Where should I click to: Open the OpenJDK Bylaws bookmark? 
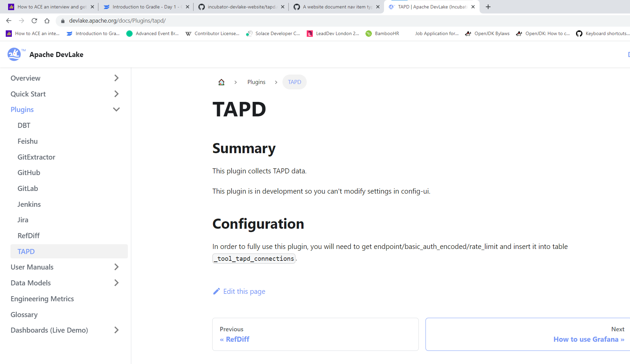pos(488,33)
